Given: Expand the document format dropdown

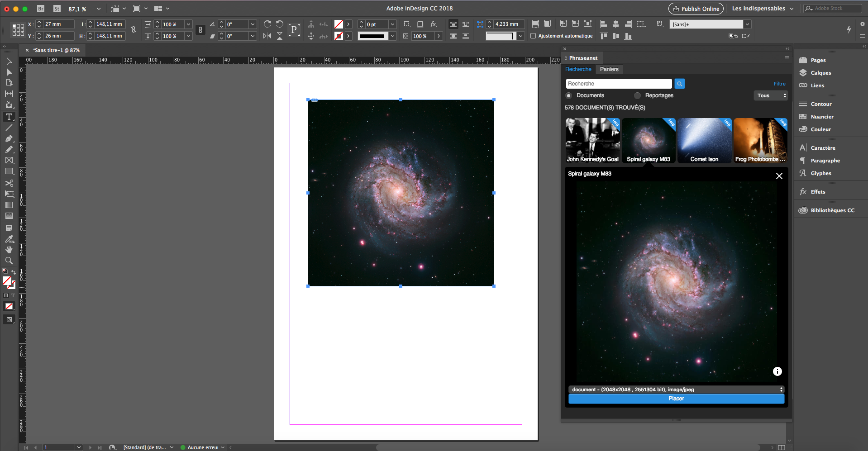Looking at the screenshot, I should [676, 389].
